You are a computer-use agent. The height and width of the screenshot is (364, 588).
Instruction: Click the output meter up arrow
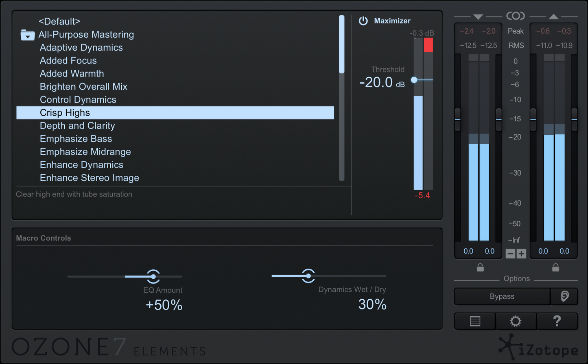point(553,17)
